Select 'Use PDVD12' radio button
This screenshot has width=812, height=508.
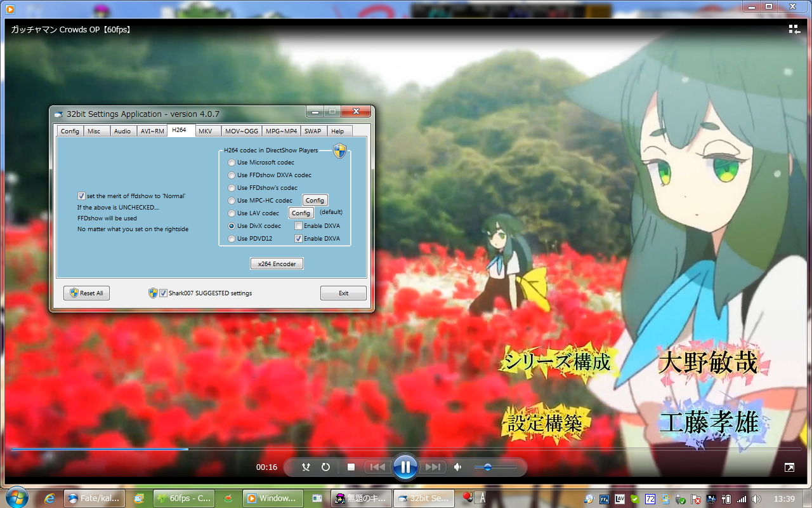232,239
